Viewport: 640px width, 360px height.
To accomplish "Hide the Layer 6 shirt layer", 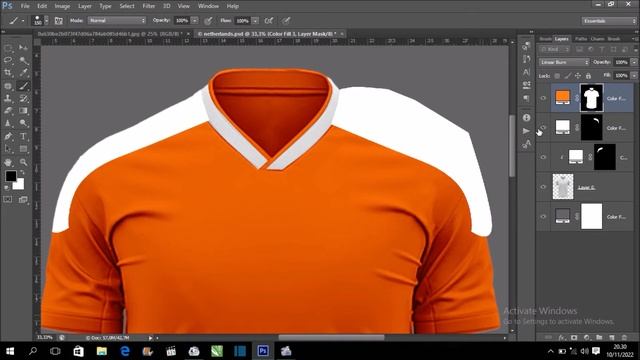I will [x=543, y=187].
